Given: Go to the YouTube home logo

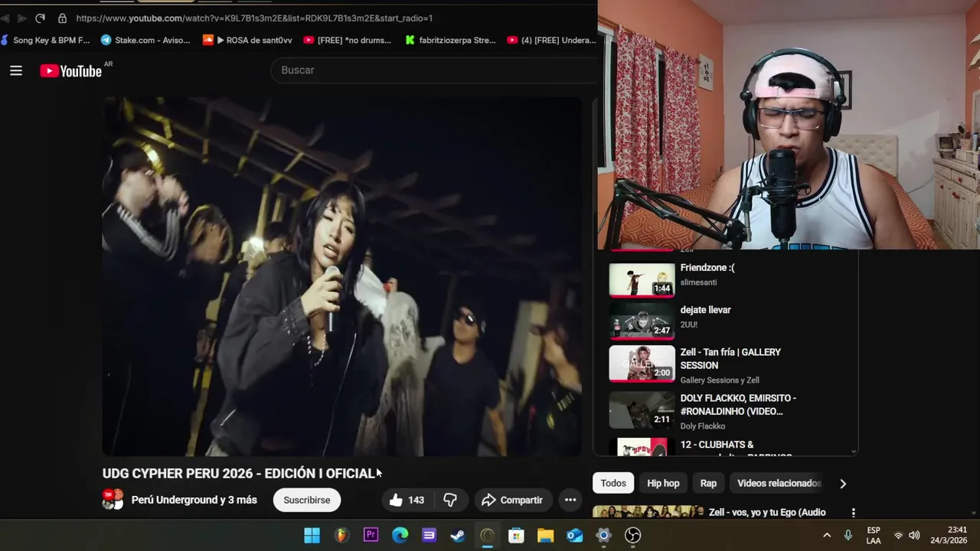Looking at the screenshot, I should pyautogui.click(x=70, y=71).
